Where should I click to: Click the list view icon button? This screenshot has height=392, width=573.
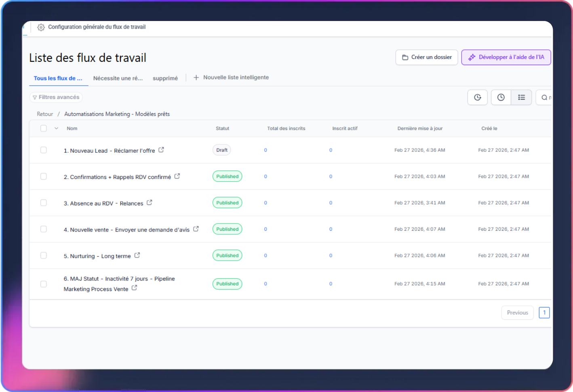[521, 97]
